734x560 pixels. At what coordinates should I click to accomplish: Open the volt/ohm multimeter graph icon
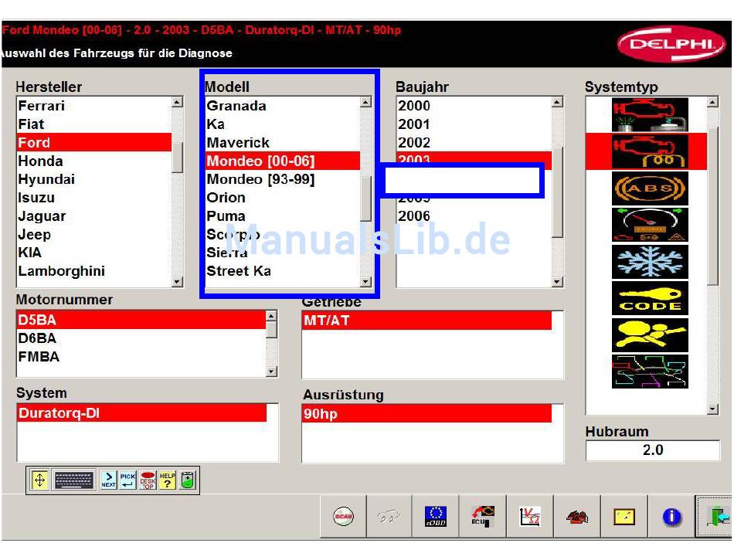(530, 517)
